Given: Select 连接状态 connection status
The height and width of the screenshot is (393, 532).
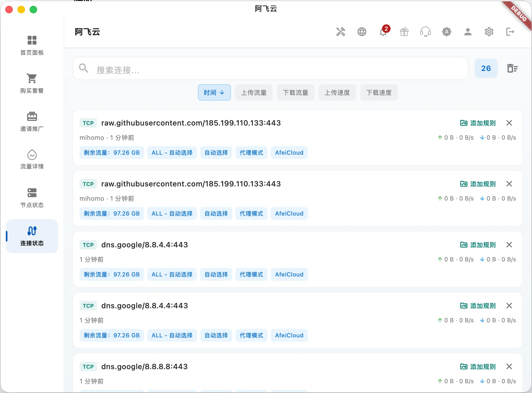Looking at the screenshot, I should pos(32,236).
